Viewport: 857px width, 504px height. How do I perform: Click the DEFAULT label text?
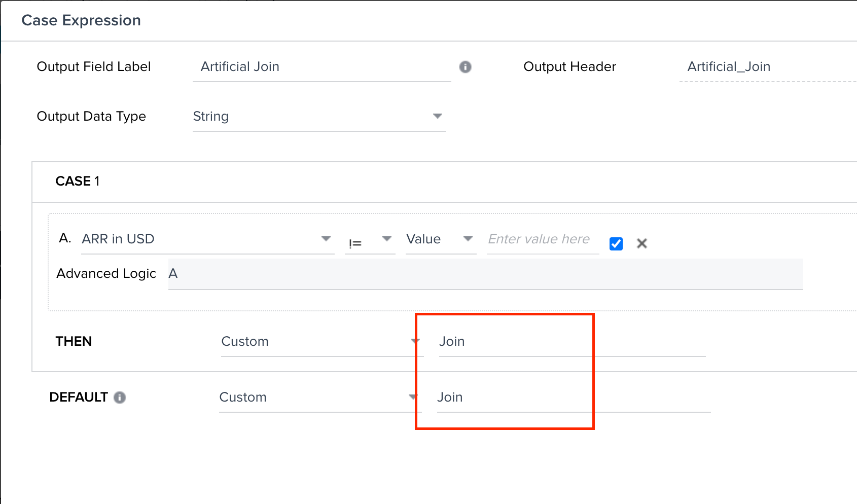(x=79, y=397)
